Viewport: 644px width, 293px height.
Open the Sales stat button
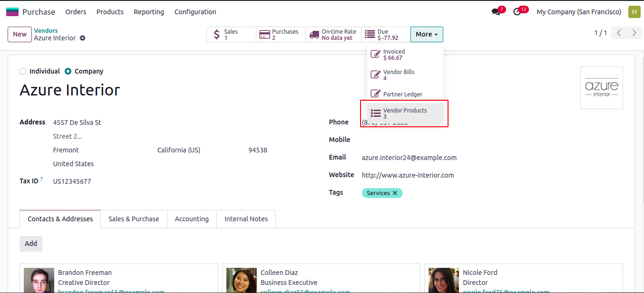point(231,35)
